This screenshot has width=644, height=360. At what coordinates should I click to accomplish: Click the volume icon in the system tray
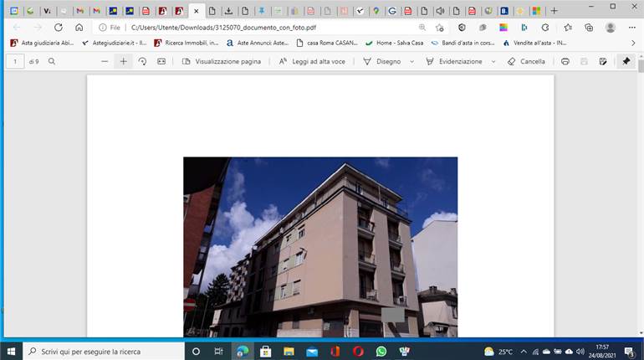(x=580, y=352)
